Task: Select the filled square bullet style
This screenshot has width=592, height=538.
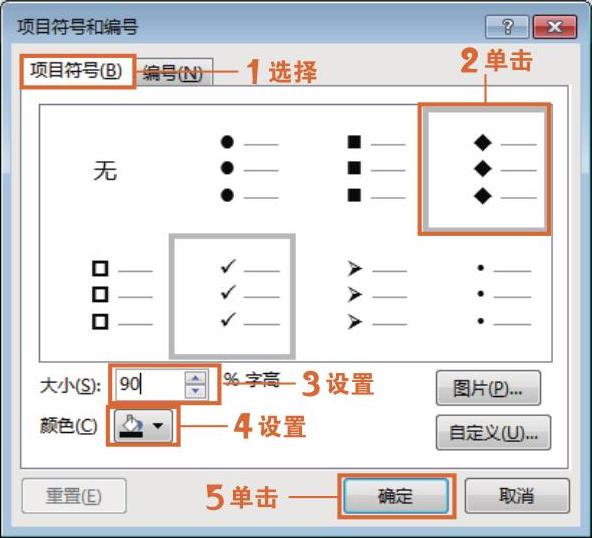Action: [359, 169]
